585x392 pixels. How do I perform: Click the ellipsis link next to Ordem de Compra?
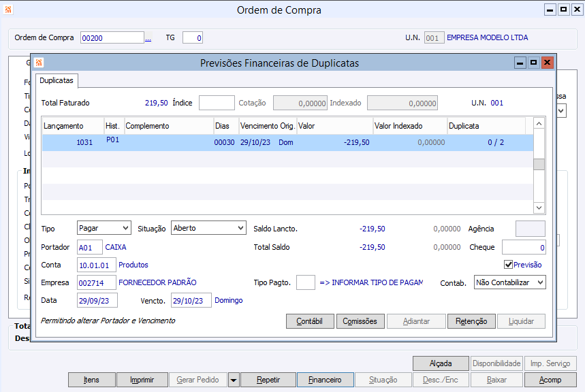pos(148,38)
